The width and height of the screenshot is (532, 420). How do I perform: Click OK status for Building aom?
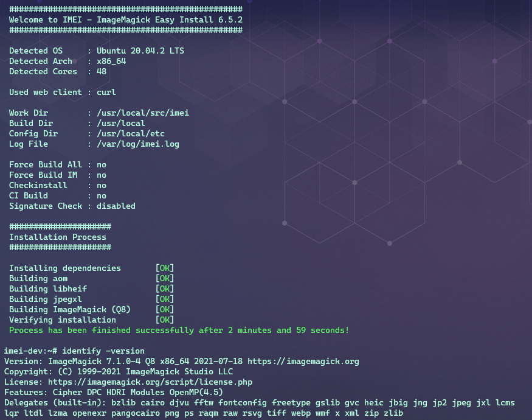[x=165, y=278]
